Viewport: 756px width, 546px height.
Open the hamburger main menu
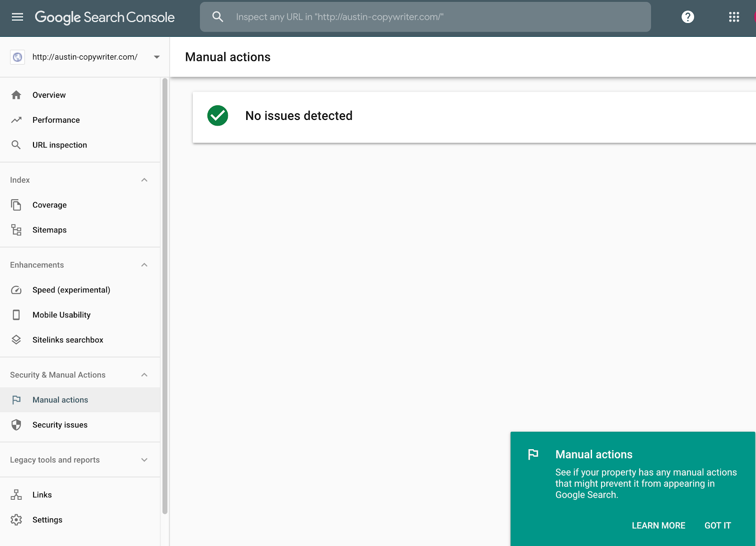click(17, 17)
